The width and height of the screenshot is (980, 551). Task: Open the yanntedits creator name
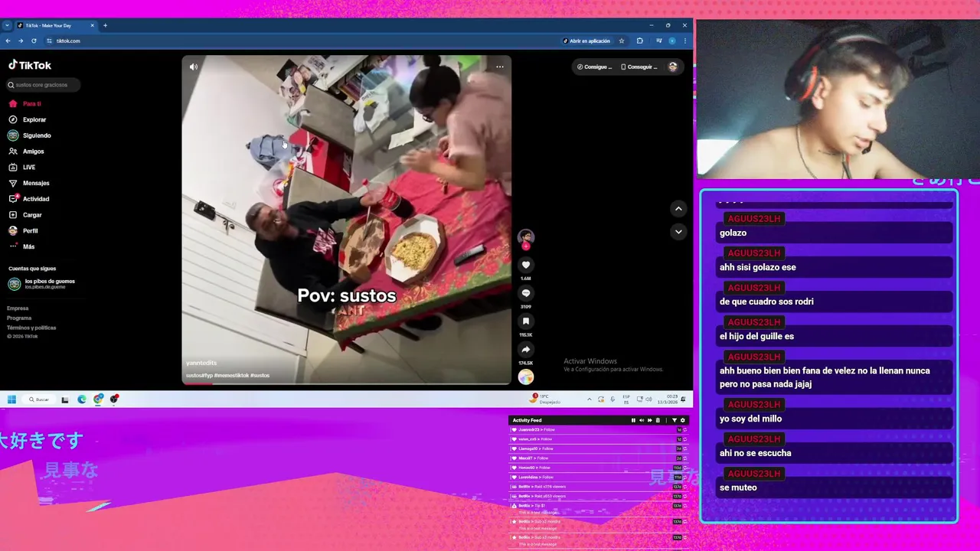[201, 363]
